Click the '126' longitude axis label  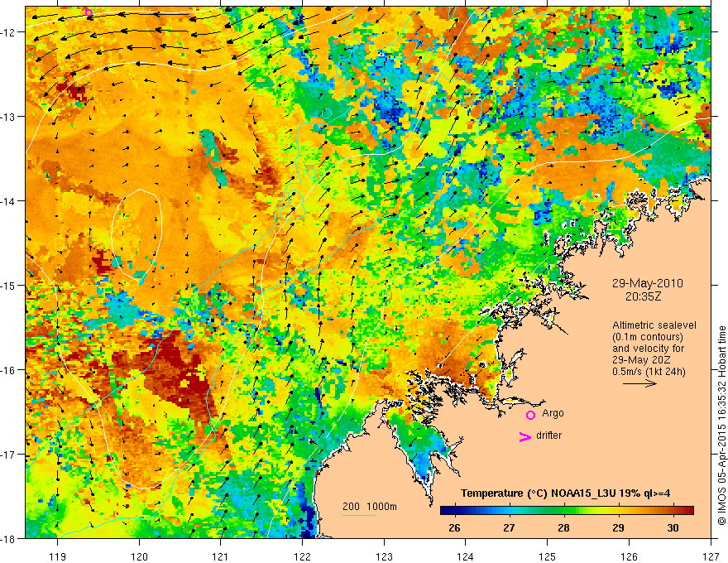[629, 556]
